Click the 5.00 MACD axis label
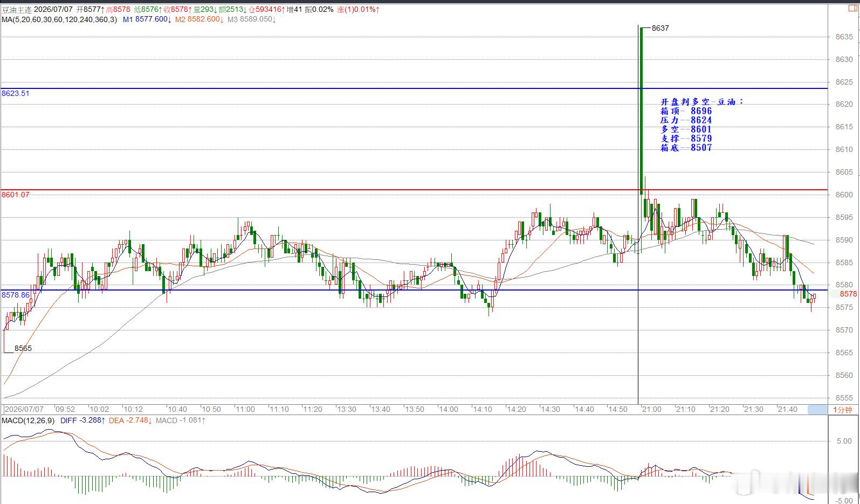Viewport: 860px width, 504px height. [844, 441]
